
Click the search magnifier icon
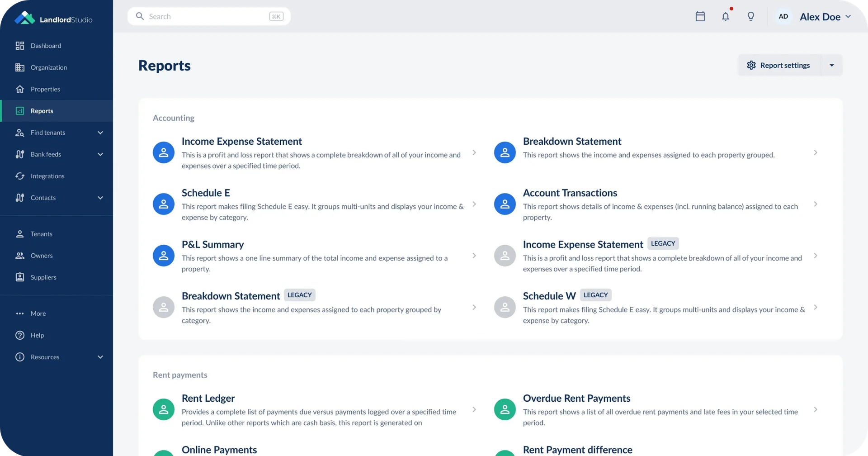coord(140,16)
